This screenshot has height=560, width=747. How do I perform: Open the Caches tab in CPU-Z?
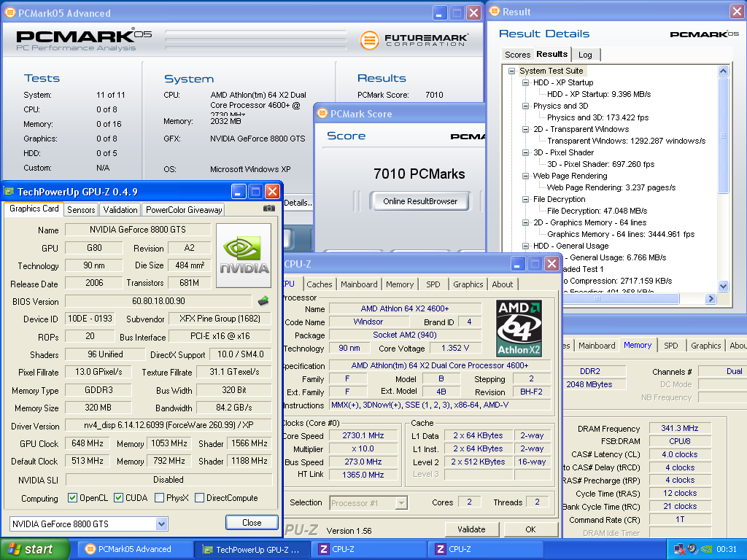[320, 284]
